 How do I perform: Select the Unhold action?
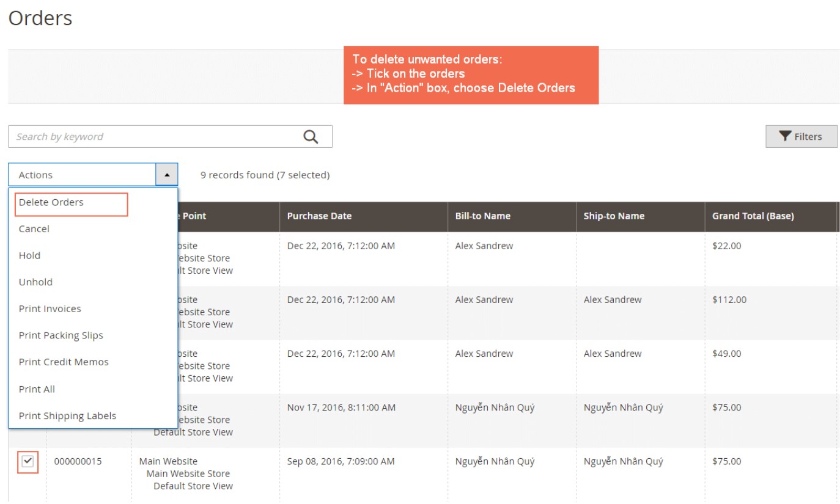35,282
